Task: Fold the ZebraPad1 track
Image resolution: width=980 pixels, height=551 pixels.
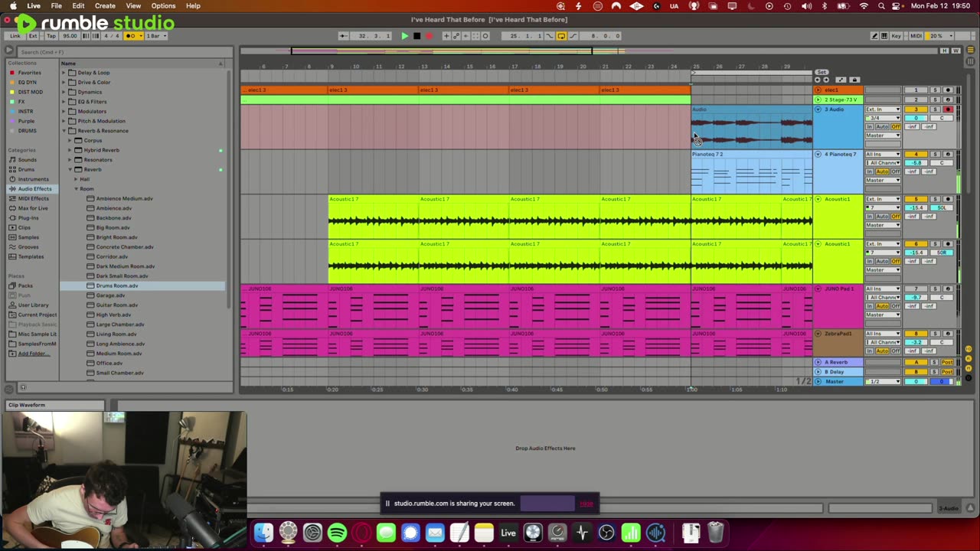Action: [x=818, y=334]
